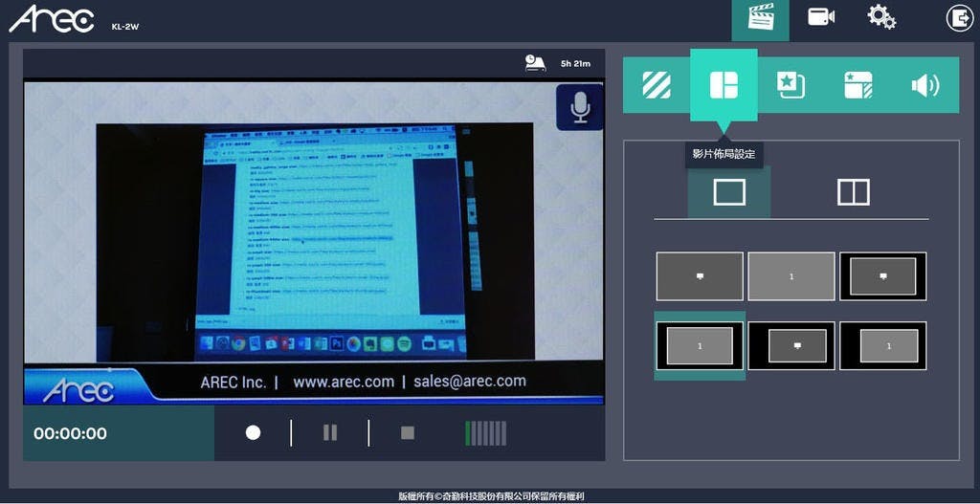This screenshot has width=980, height=504.
Task: Select first-row full-screen source 1 layout thumbnail
Action: 791,276
